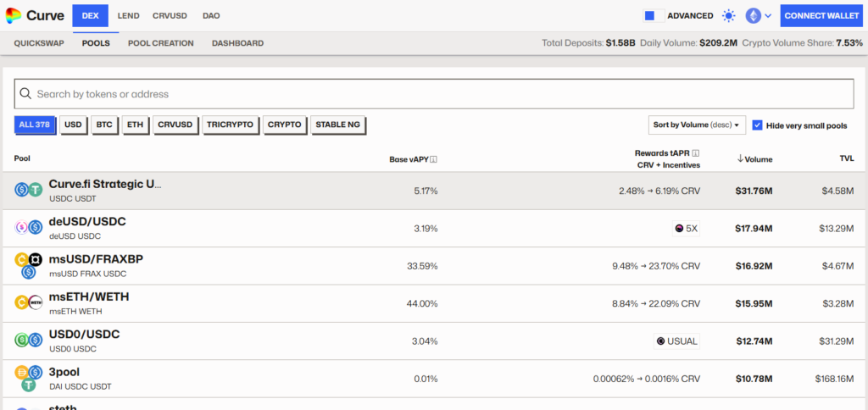
Task: Filter pools by CRYPTO
Action: (x=285, y=125)
